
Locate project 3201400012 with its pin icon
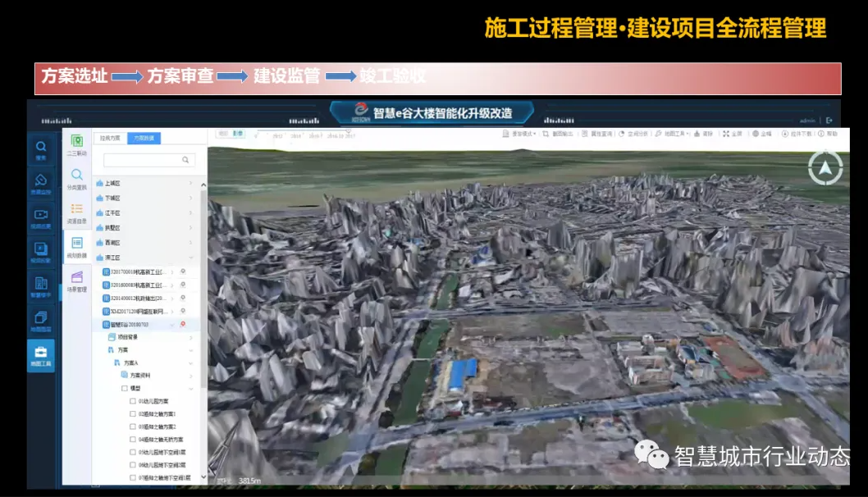(x=183, y=299)
